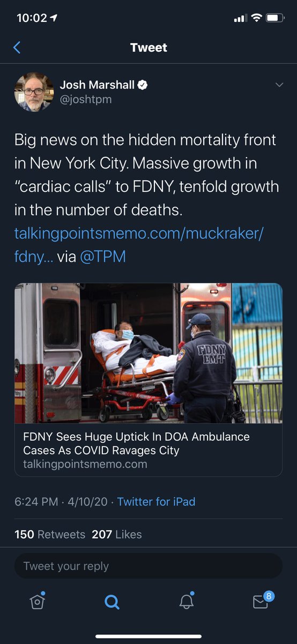Tap the battery status icon
Image resolution: width=297 pixels, height=644 pixels.
click(x=276, y=18)
